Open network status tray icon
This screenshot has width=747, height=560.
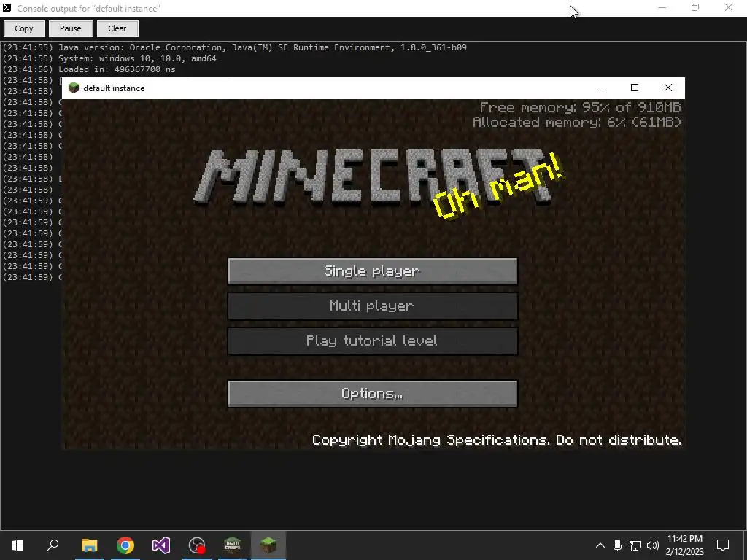click(x=635, y=545)
